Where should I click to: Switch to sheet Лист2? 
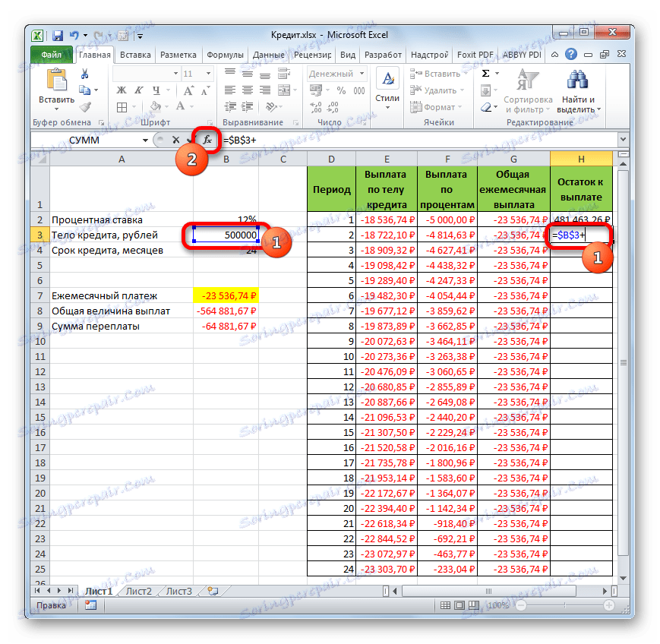[x=138, y=591]
